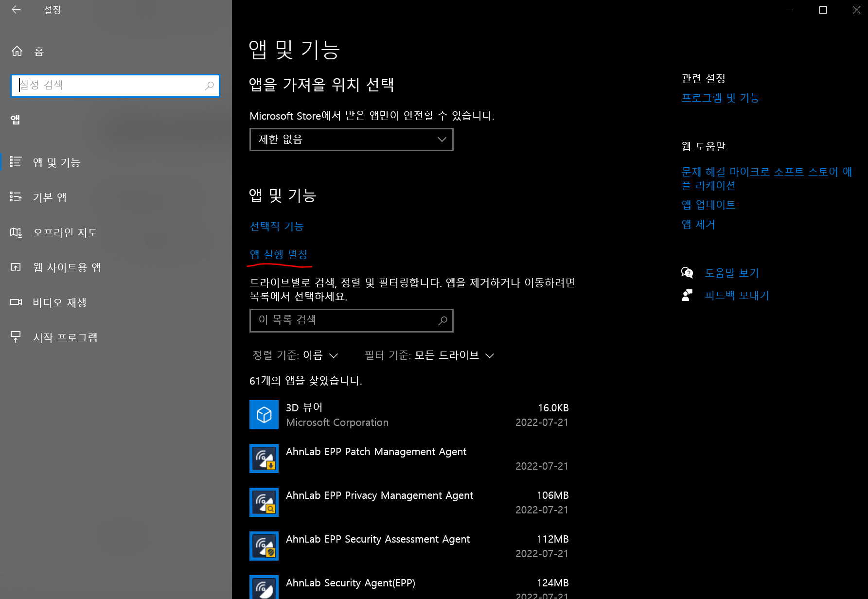The height and width of the screenshot is (599, 868).
Task: Focus the 설정 검색 input field
Action: click(115, 86)
